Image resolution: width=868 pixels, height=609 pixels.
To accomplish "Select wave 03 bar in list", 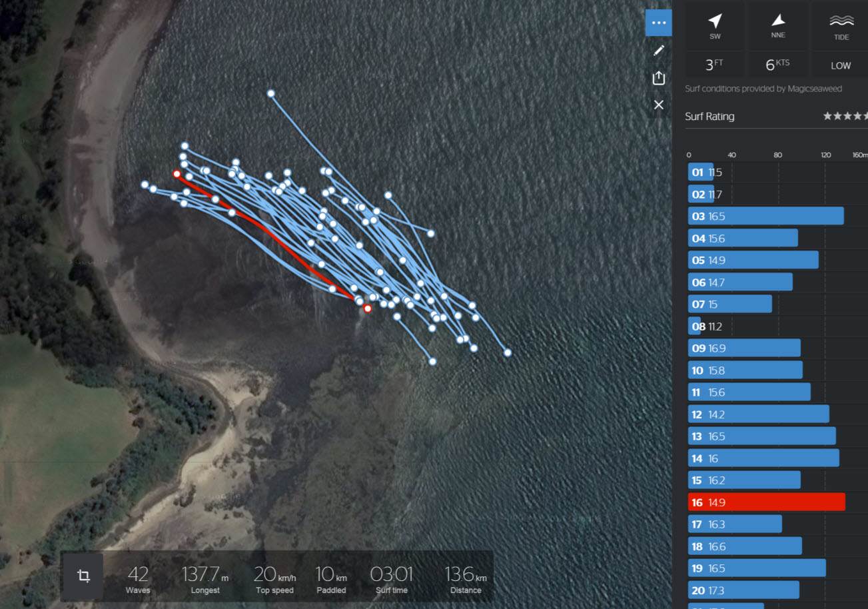I will pyautogui.click(x=765, y=217).
